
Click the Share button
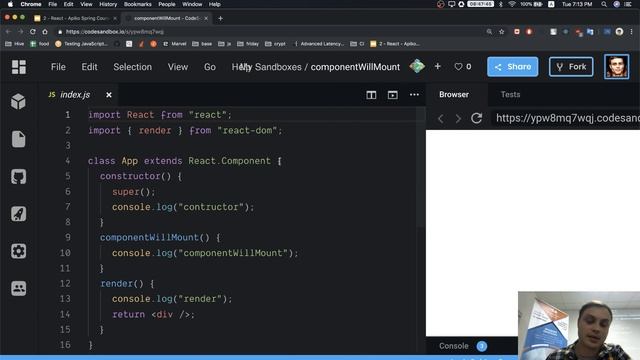(512, 67)
